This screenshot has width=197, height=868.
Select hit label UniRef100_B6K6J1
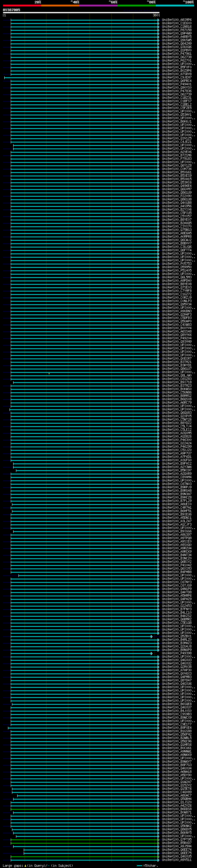pyautogui.click(x=177, y=121)
